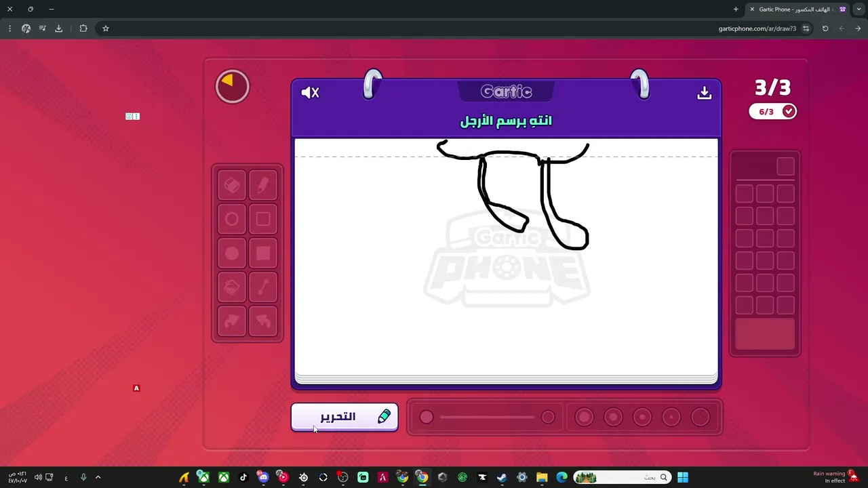Close the Gartic Phone browser tab
Viewport: 868px width, 488px height.
click(752, 9)
